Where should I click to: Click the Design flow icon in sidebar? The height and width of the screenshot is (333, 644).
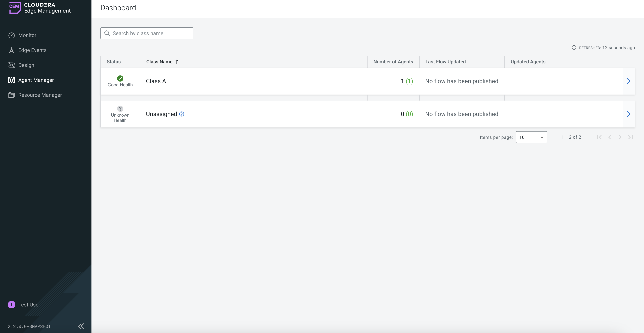tap(12, 65)
